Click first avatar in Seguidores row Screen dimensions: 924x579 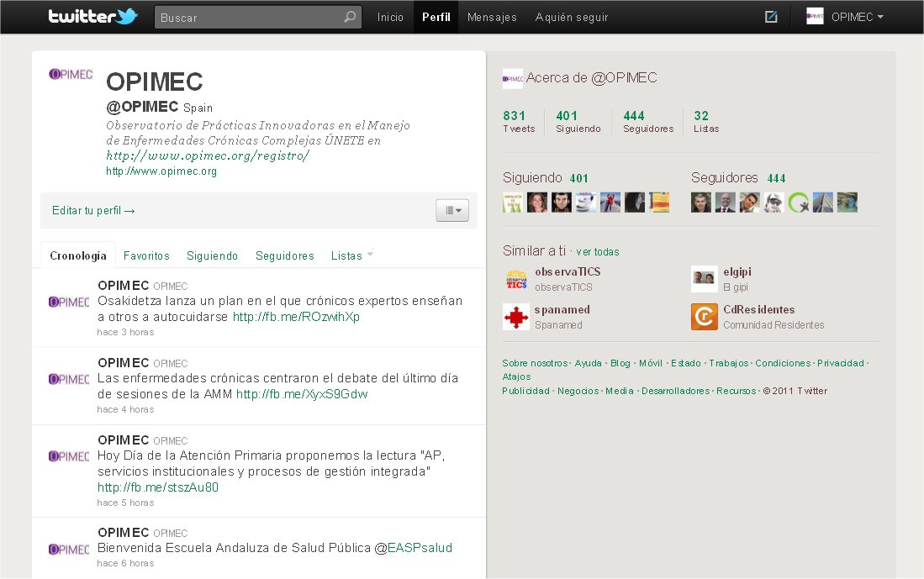701,202
